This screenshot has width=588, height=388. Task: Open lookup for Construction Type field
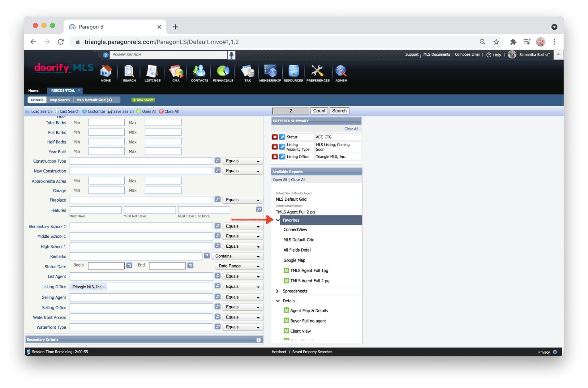217,161
